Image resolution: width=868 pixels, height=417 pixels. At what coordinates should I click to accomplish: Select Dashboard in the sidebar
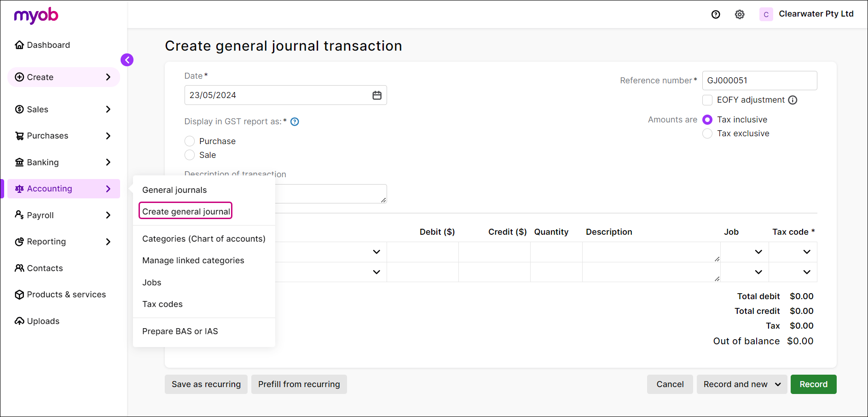coord(48,45)
